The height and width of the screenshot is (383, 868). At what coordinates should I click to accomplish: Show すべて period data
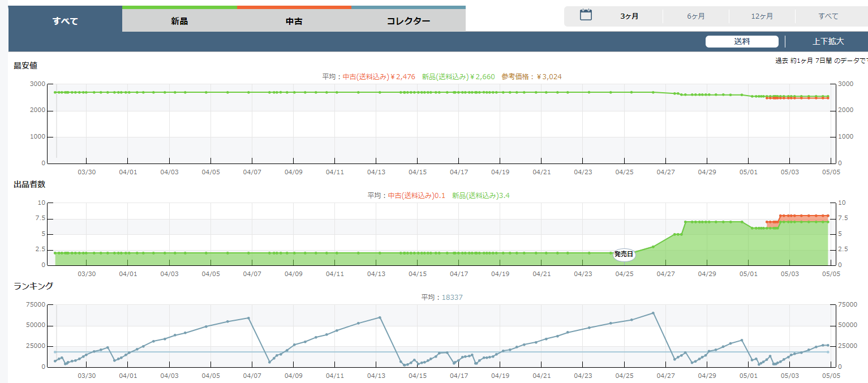click(828, 16)
